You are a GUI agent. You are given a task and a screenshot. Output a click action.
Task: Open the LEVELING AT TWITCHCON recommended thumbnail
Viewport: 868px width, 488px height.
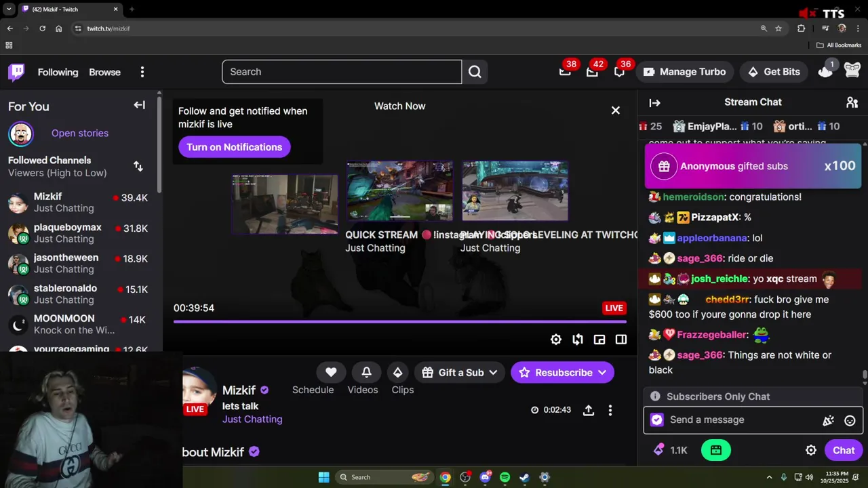pos(515,191)
